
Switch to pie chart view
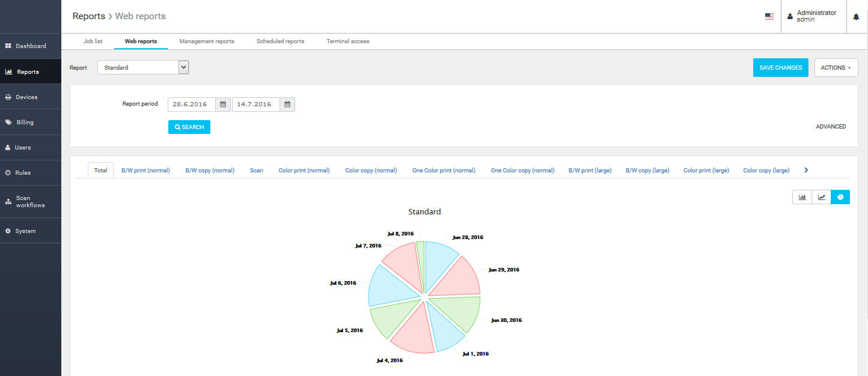pyautogui.click(x=840, y=197)
